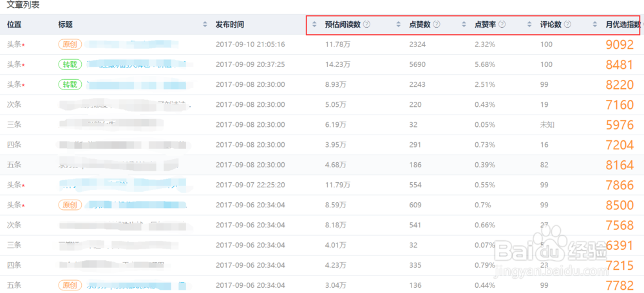The width and height of the screenshot is (644, 293).
Task: Click the 月优选指数 column header label
Action: point(623,24)
